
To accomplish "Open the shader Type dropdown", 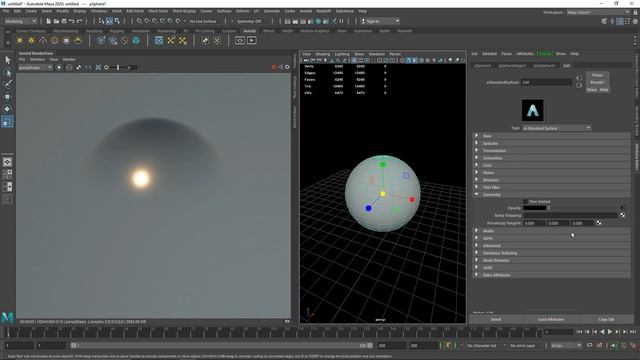I will pos(557,128).
